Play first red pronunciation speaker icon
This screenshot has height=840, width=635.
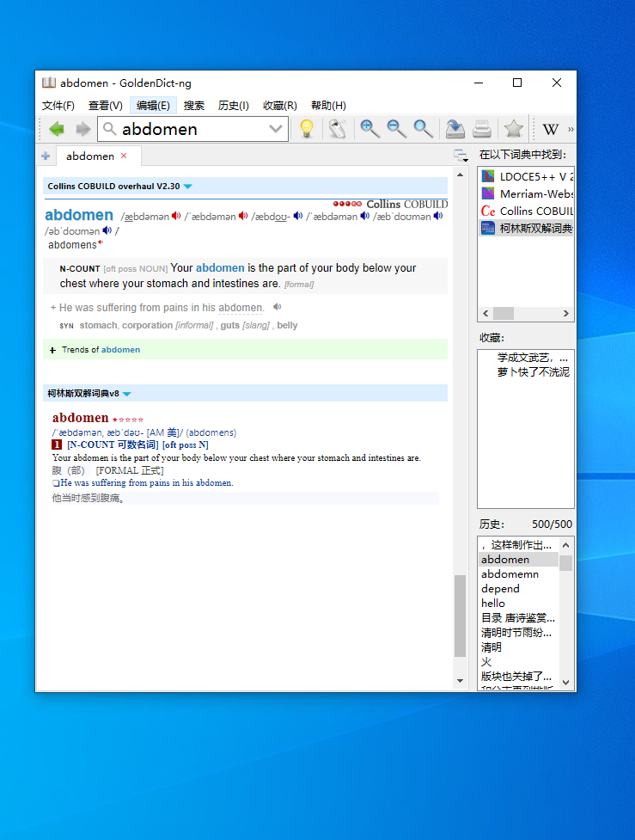[x=176, y=216]
